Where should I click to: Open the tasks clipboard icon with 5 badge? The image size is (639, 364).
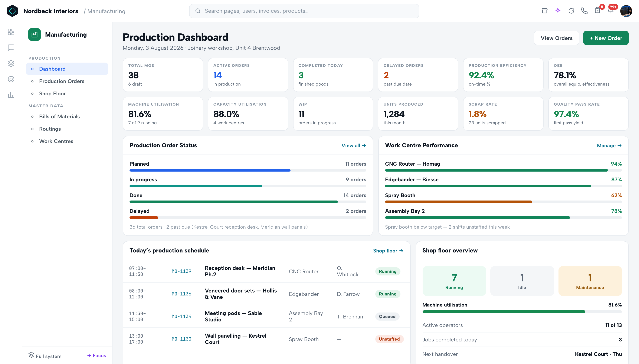tap(598, 10)
